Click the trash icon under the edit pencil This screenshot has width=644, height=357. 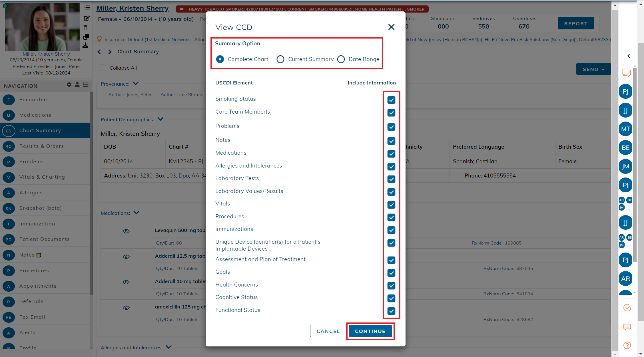click(85, 28)
